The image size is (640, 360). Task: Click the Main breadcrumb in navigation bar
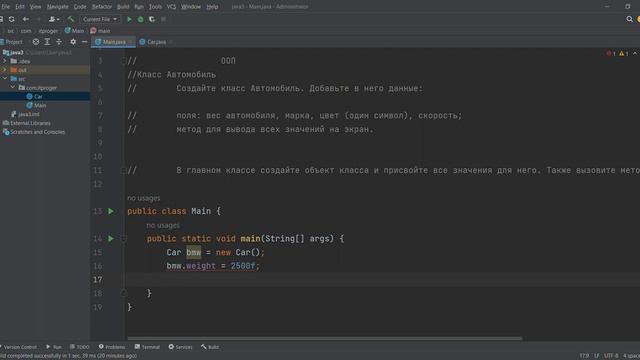[x=75, y=31]
